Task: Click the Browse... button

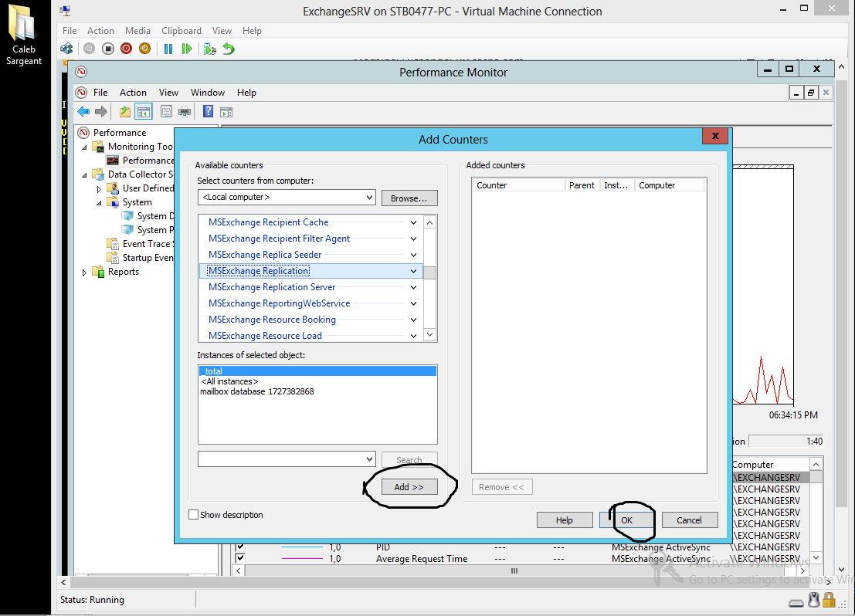Action: (409, 198)
